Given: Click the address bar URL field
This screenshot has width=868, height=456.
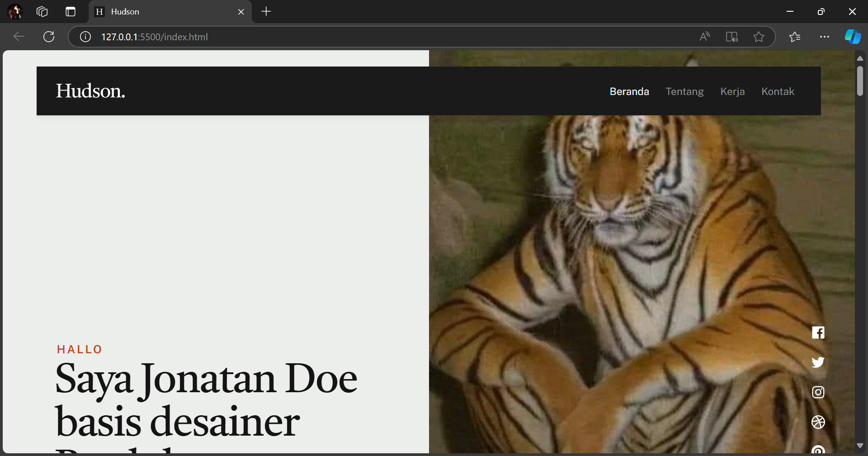Looking at the screenshot, I should coord(362,37).
